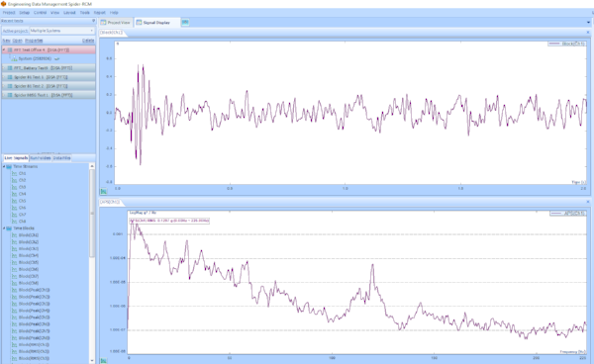This screenshot has height=364, width=594.
Task: Switch to the Run Folders tab
Action: point(41,158)
